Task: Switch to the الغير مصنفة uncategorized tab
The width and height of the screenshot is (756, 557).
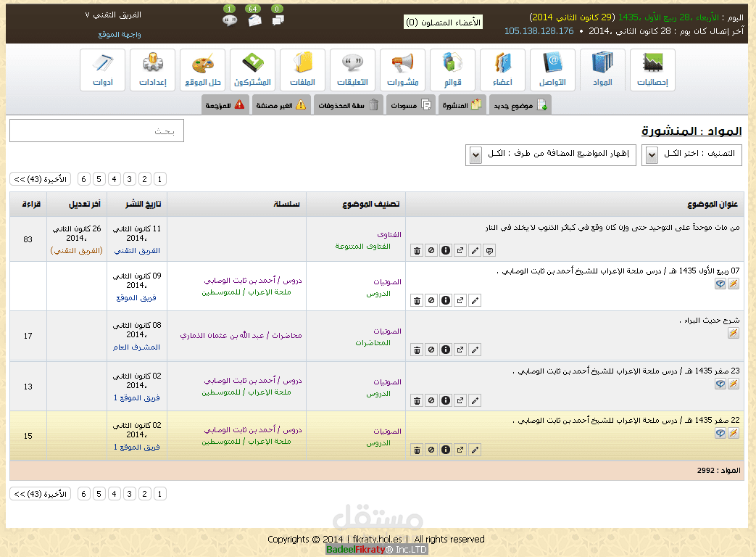Action: coord(281,105)
